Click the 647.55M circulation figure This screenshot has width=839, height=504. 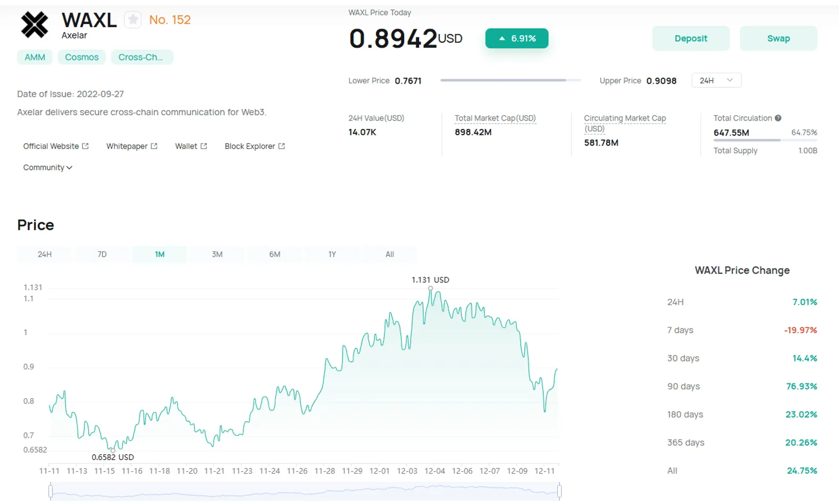(731, 133)
